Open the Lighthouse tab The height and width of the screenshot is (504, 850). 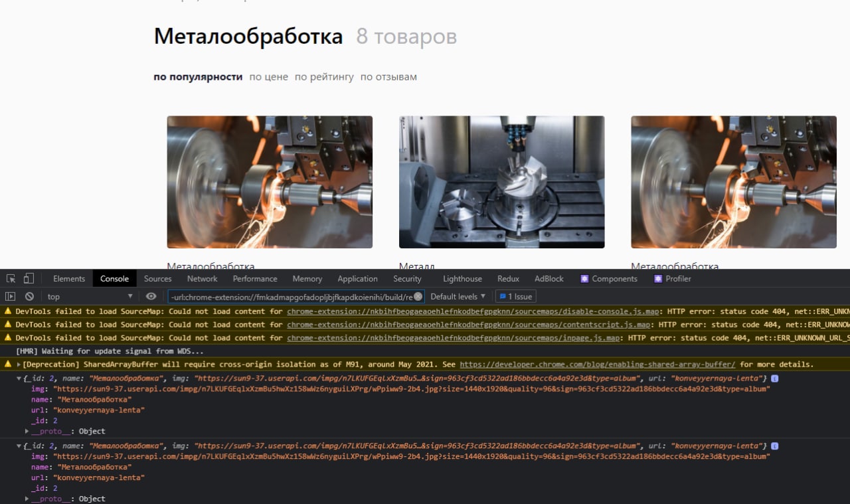pyautogui.click(x=462, y=279)
